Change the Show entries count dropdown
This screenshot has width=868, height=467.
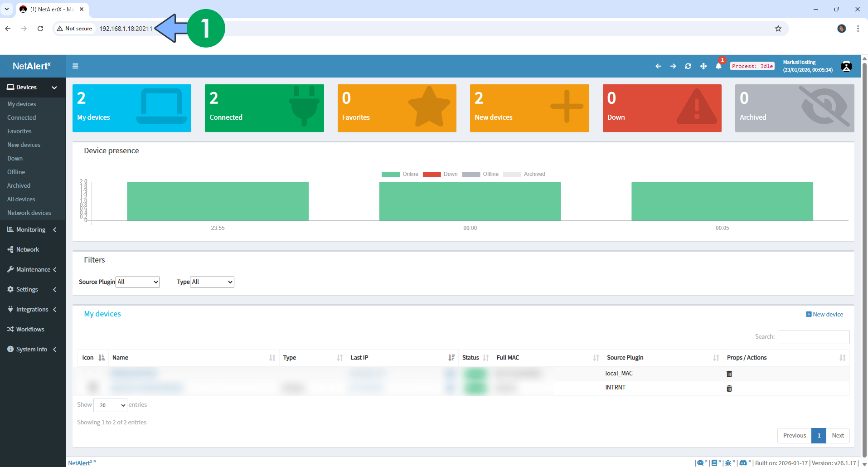click(110, 405)
